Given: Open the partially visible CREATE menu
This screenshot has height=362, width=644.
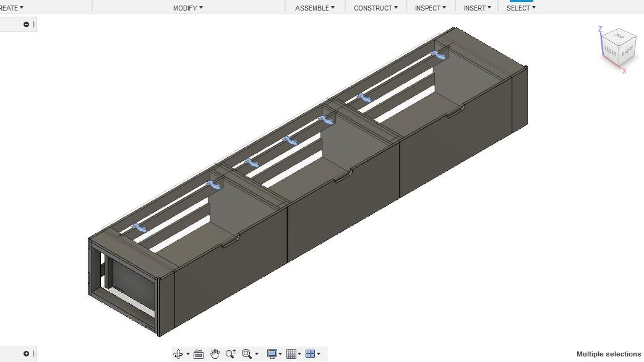Looking at the screenshot, I should click(12, 8).
